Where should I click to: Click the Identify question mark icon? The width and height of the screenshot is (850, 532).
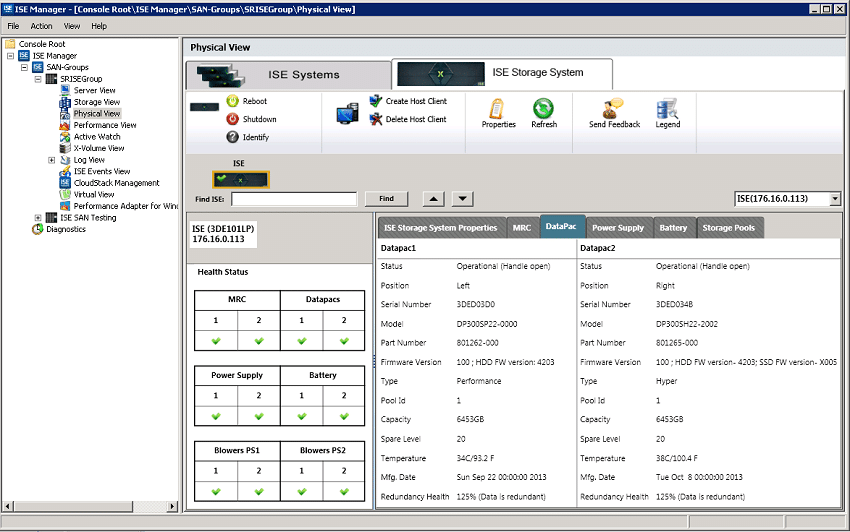click(x=233, y=137)
